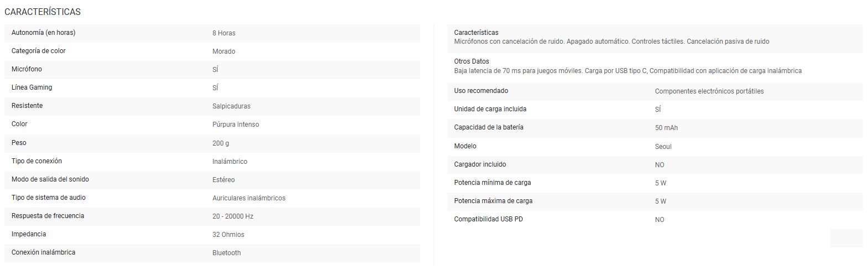This screenshot has height=269, width=868.
Task: Select the Salpicaduras resistance value
Action: click(x=231, y=106)
